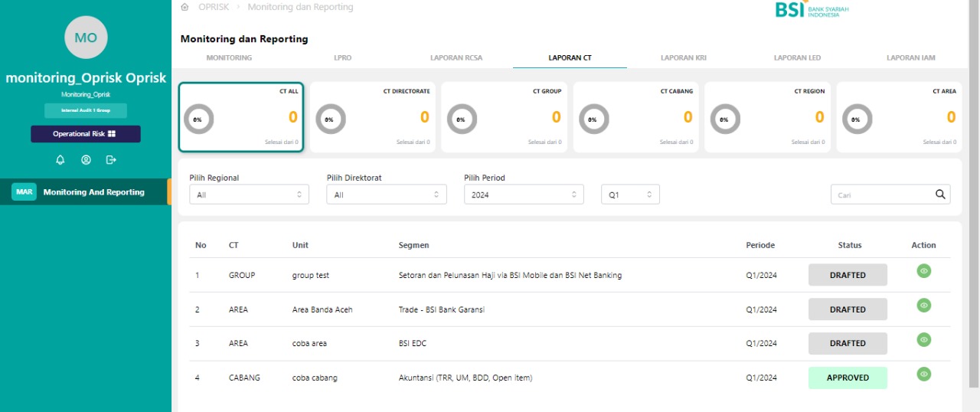The width and height of the screenshot is (980, 412).
Task: View the group test row with eye icon
Action: pyautogui.click(x=923, y=270)
